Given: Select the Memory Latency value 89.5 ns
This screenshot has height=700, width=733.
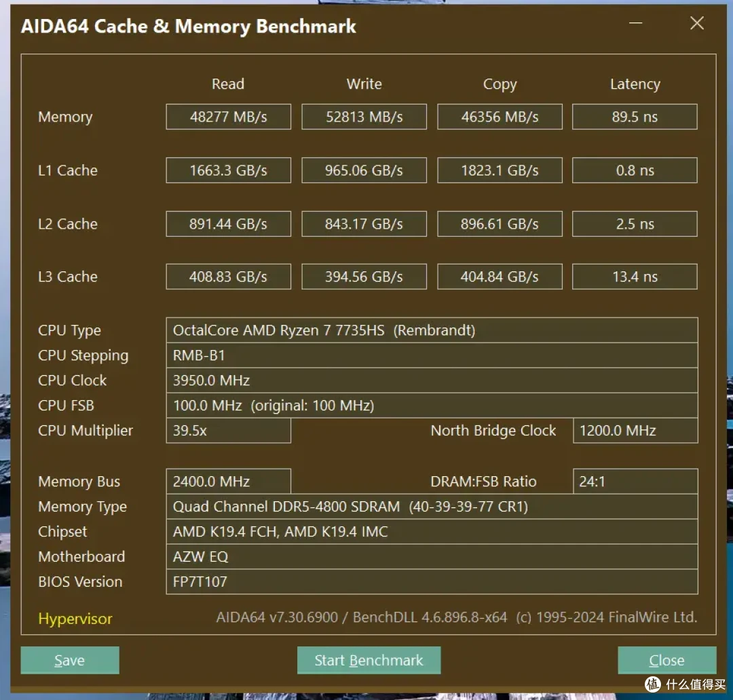Looking at the screenshot, I should 635,117.
